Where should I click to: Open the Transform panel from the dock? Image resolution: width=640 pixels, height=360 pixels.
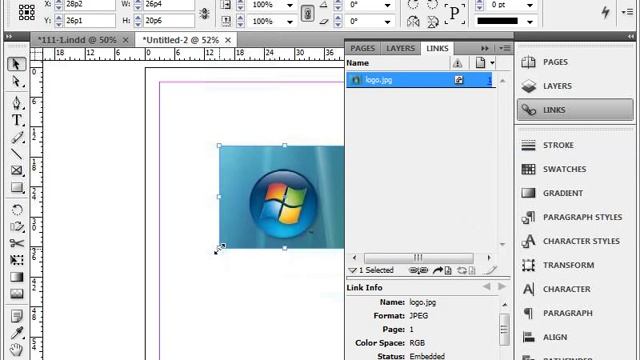pos(575,265)
